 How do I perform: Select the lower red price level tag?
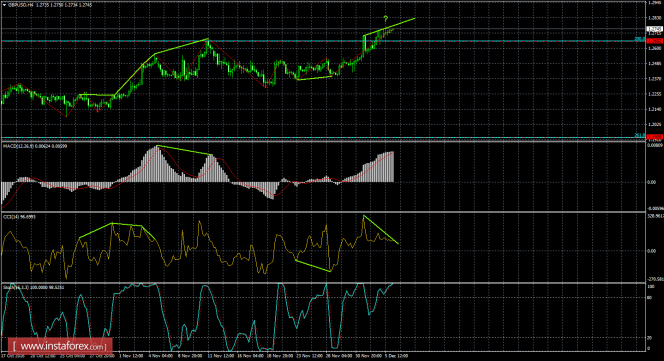pyautogui.click(x=655, y=136)
